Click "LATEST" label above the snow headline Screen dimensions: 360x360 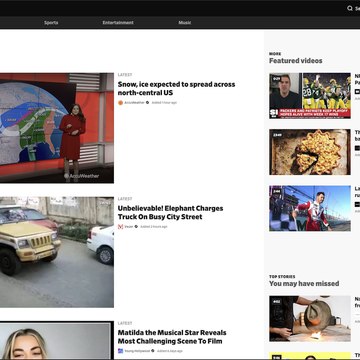(x=125, y=75)
